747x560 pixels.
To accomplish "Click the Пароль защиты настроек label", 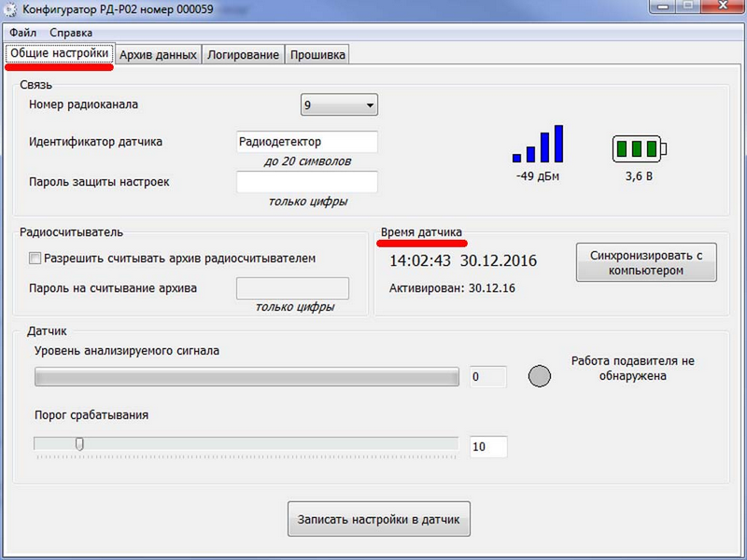I will pos(99,182).
